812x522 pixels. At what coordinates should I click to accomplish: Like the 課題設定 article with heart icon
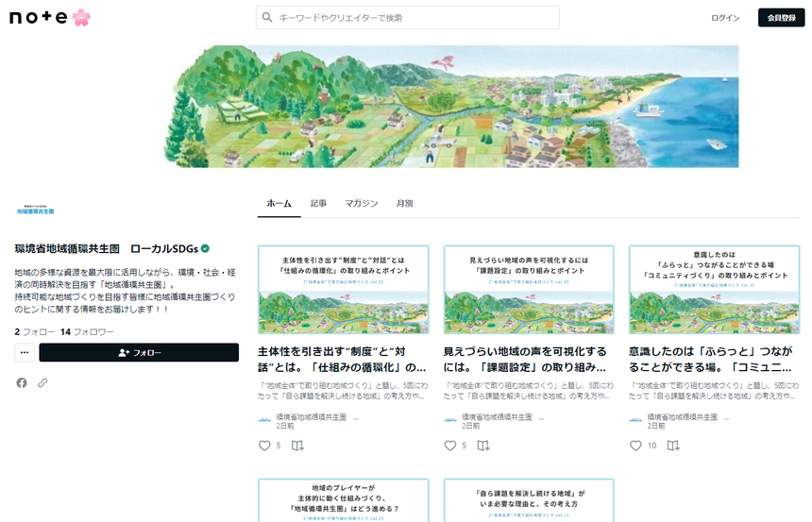coord(450,446)
